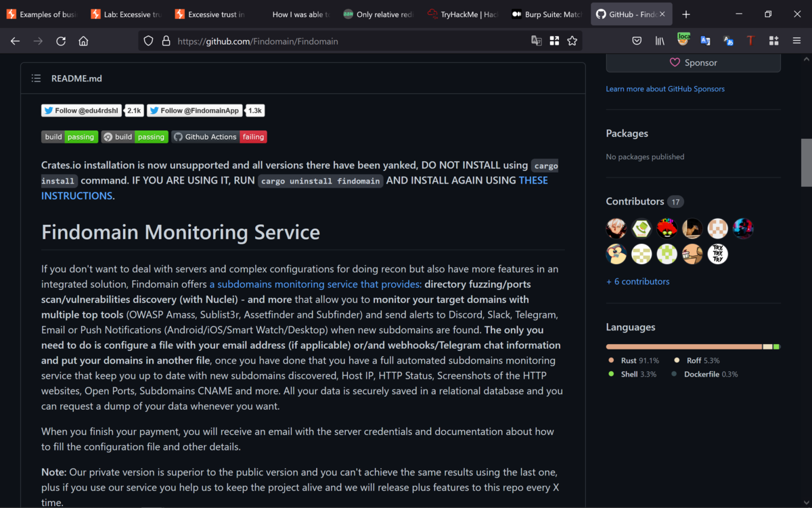This screenshot has width=812, height=508.
Task: Open 'Learn more about GitHub Sponsors' link
Action: point(665,89)
